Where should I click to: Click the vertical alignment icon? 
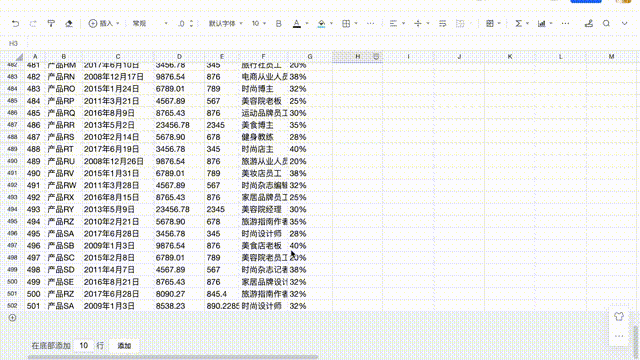(418, 24)
